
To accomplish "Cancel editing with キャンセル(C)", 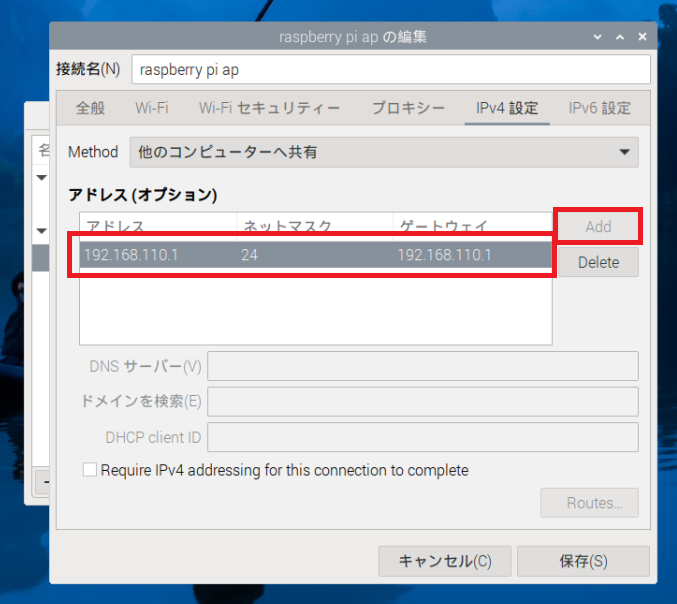I will (445, 561).
